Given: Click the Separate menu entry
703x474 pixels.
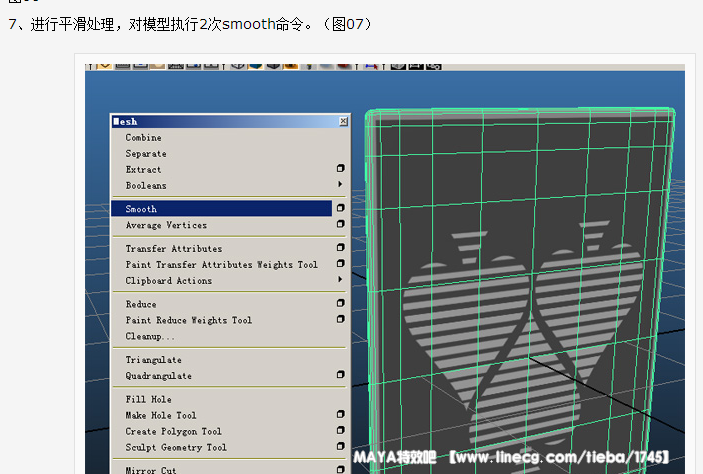Looking at the screenshot, I should [x=146, y=154].
